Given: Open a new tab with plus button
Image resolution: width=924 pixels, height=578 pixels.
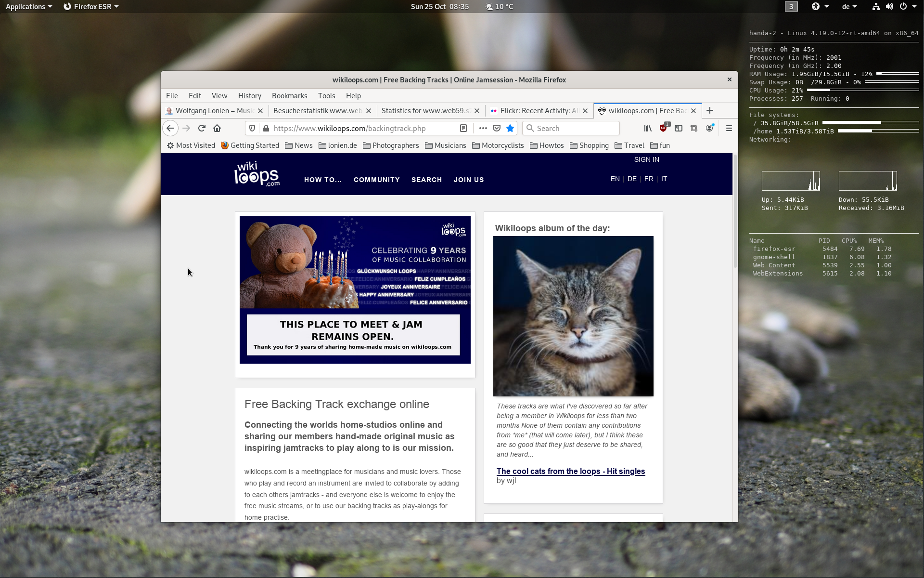Looking at the screenshot, I should coord(710,110).
